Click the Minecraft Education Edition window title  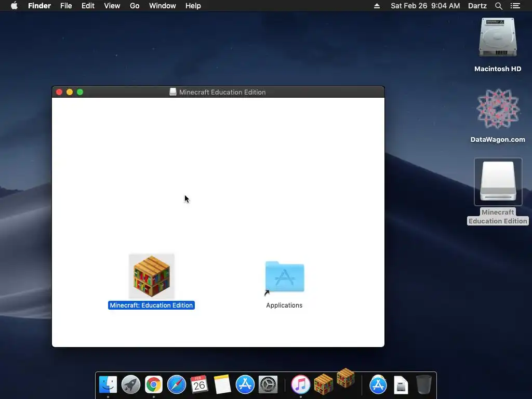[x=222, y=92]
